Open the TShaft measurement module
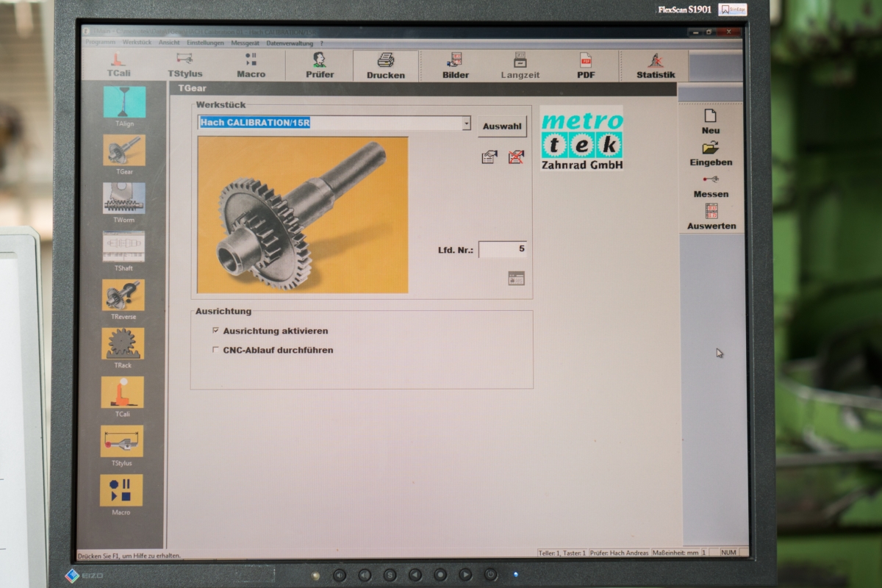The image size is (882, 588). pos(123,248)
